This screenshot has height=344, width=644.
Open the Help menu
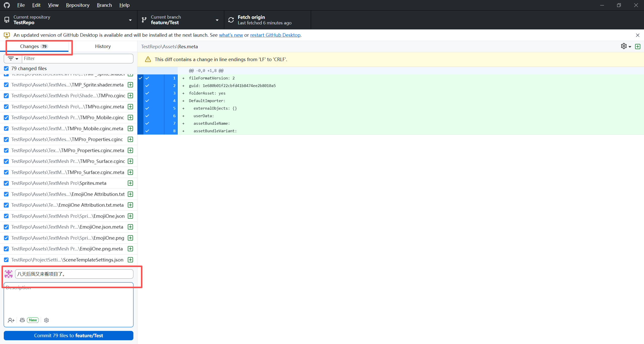pyautogui.click(x=124, y=5)
